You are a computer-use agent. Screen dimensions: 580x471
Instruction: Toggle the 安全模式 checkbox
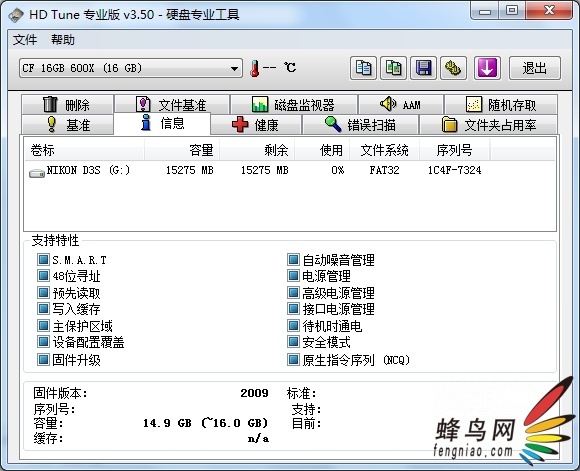point(293,342)
